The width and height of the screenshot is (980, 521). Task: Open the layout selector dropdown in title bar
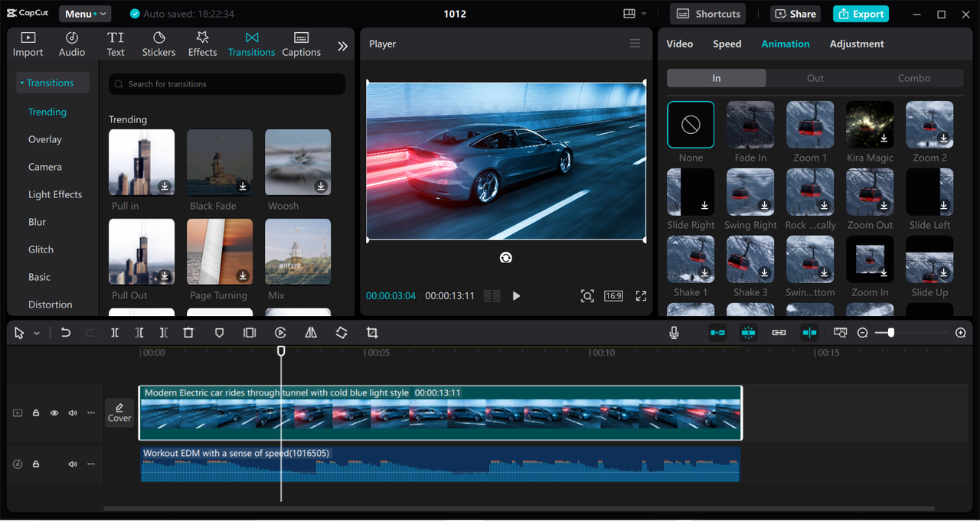point(635,14)
